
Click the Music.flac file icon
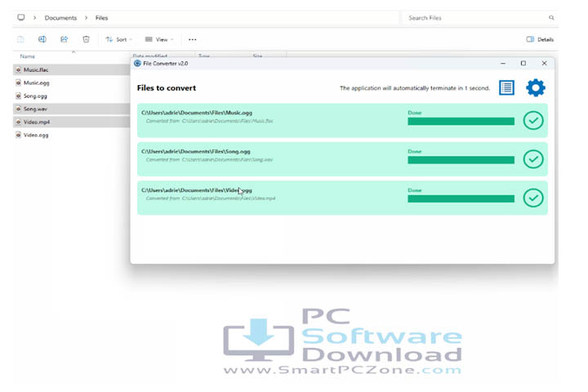pos(18,69)
